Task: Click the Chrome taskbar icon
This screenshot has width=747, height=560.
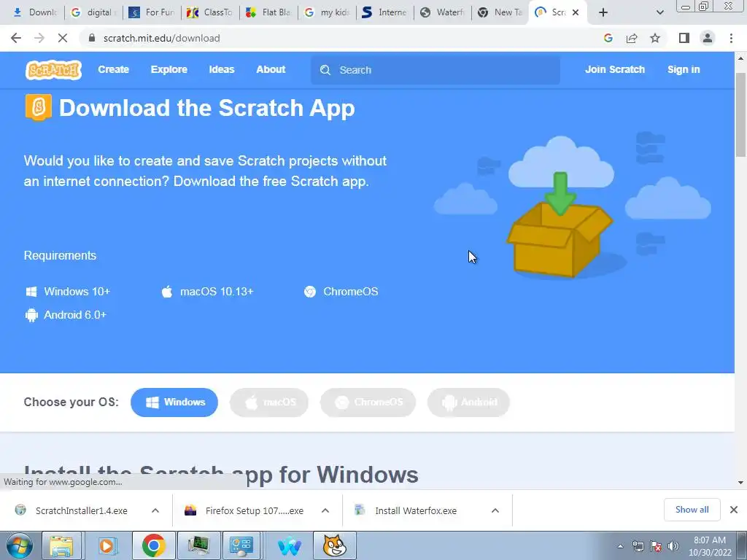Action: point(153,545)
